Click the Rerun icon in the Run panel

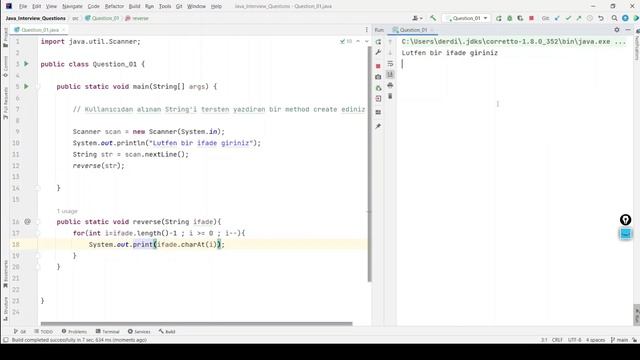click(x=378, y=42)
